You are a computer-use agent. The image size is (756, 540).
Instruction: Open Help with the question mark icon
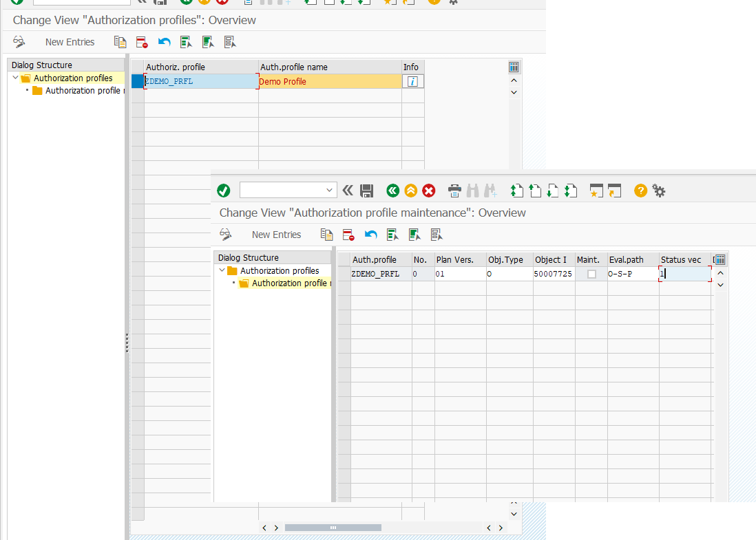[x=640, y=191]
